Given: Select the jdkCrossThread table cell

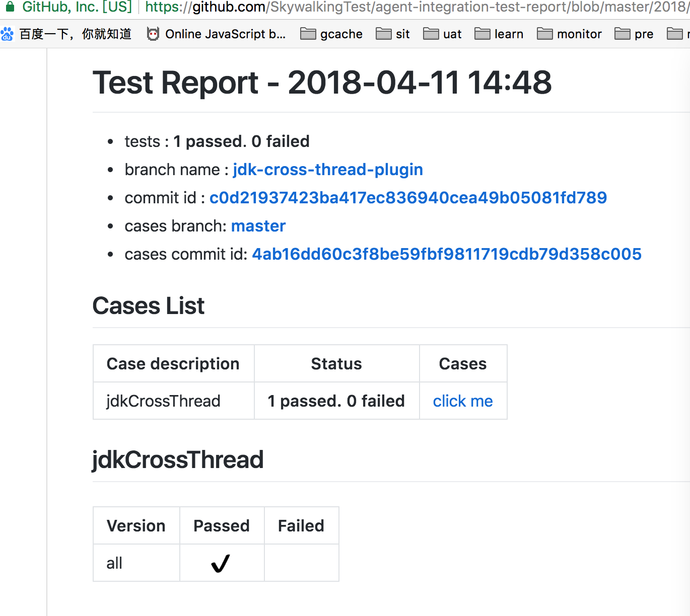Looking at the screenshot, I should 174,401.
